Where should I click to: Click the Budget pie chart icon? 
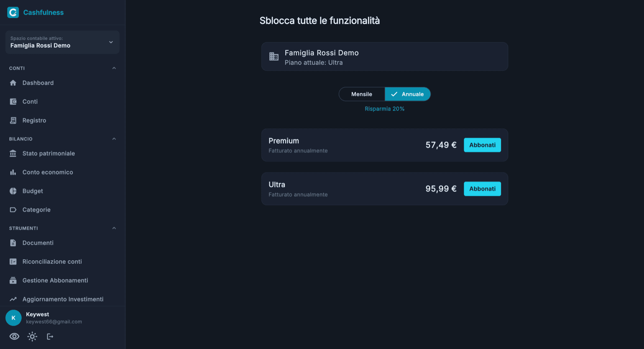point(13,191)
